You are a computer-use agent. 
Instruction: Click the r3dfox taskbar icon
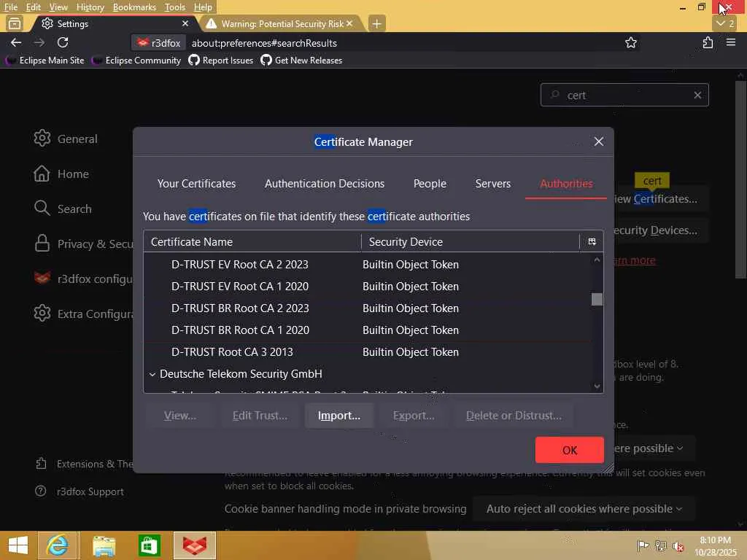coord(195,545)
